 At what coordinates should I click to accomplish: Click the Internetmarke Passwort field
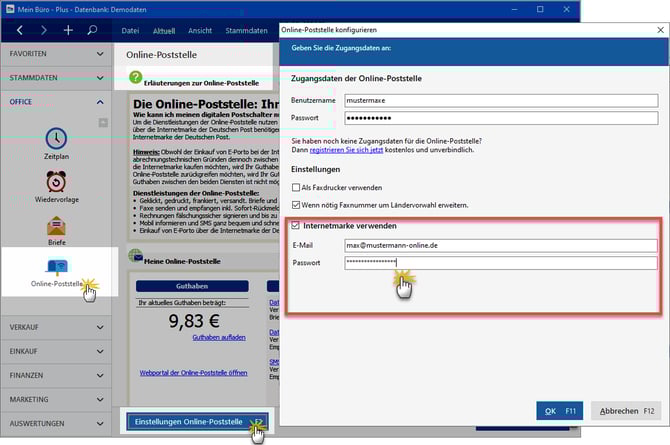pos(501,263)
